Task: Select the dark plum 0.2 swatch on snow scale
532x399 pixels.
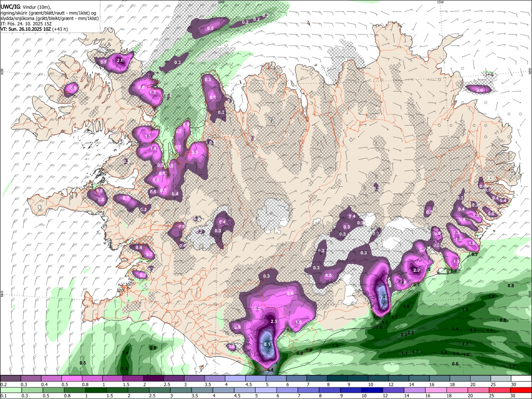Action: pos(10,379)
